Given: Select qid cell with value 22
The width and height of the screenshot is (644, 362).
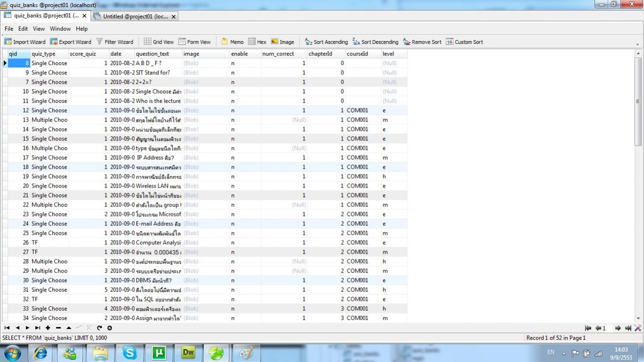Looking at the screenshot, I should click(x=19, y=205).
